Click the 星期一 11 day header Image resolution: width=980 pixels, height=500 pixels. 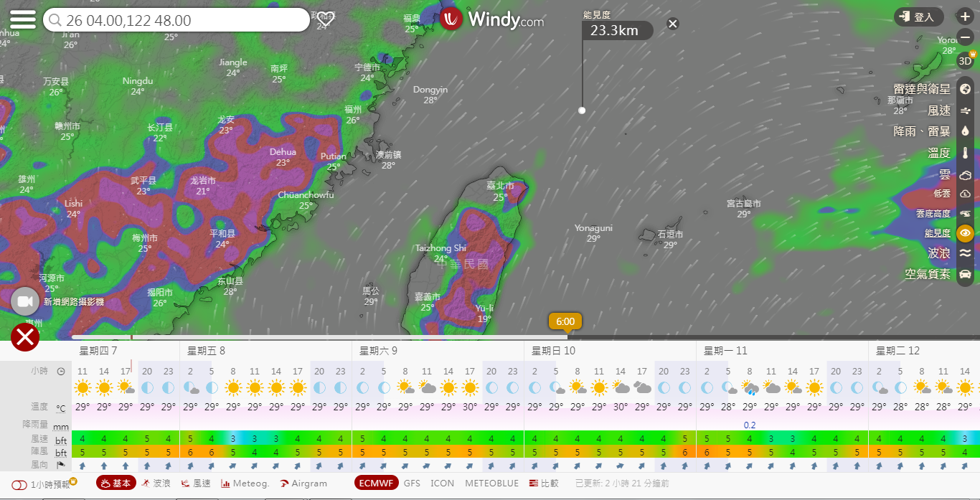(x=725, y=351)
